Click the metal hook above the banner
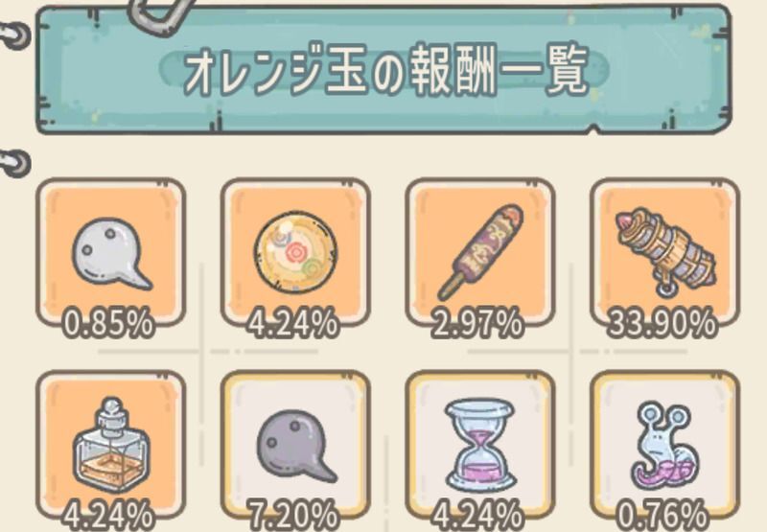 (159, 15)
